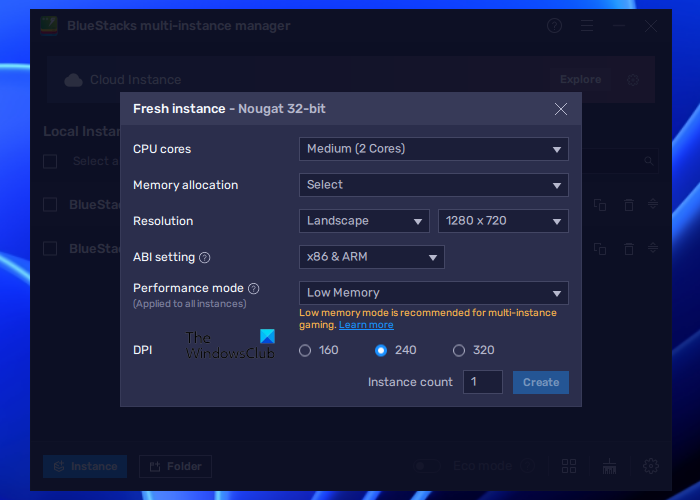This screenshot has height=500, width=700.
Task: Click the Create button
Action: (x=541, y=382)
